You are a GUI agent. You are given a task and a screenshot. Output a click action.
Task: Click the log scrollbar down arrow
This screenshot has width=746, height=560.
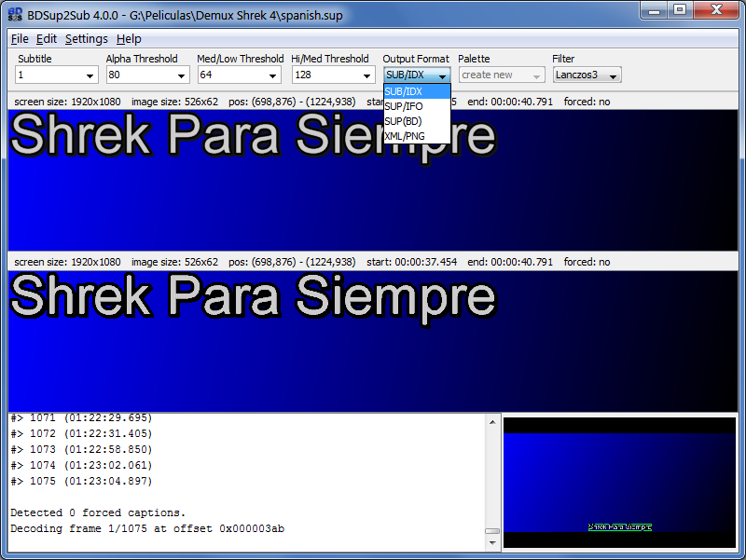(x=492, y=542)
